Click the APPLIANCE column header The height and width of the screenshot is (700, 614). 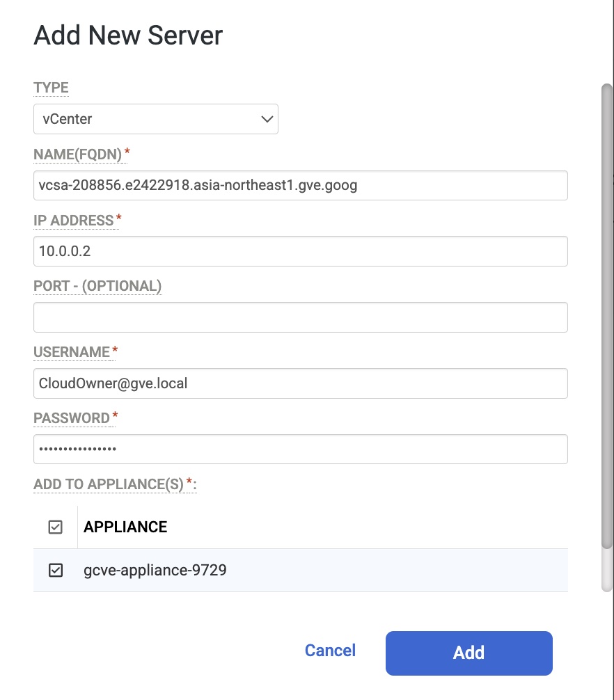(x=125, y=527)
